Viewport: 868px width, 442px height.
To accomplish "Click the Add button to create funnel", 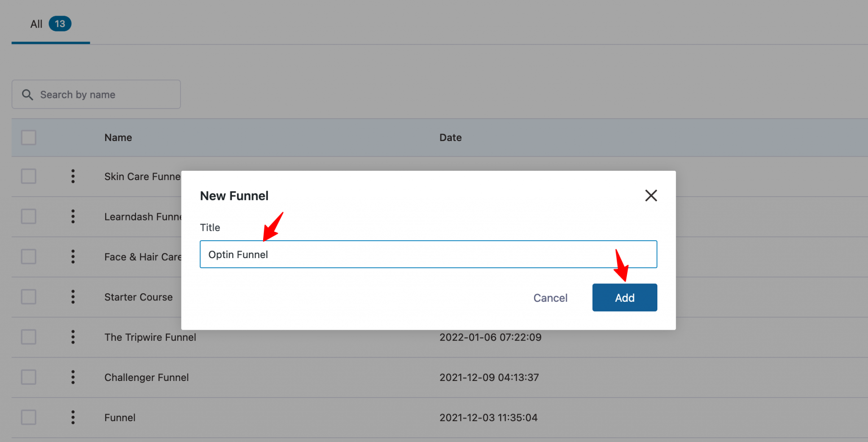I will coord(624,297).
